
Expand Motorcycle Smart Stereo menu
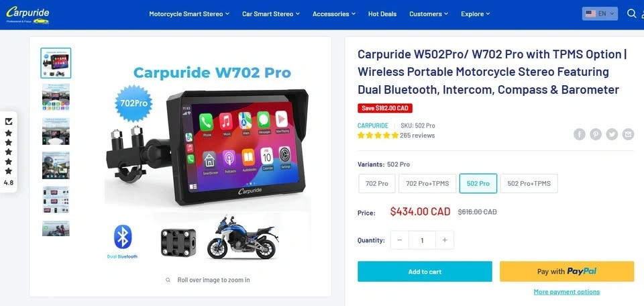pyautogui.click(x=189, y=14)
